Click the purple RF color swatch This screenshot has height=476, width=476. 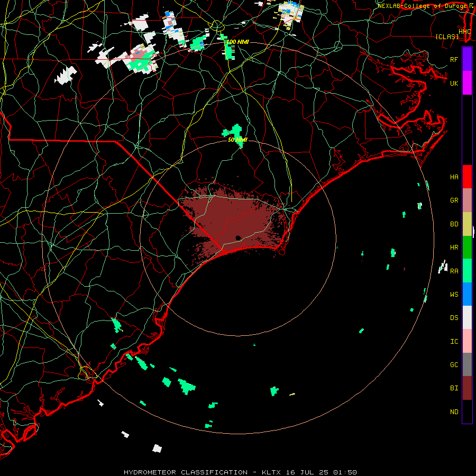coord(467,59)
